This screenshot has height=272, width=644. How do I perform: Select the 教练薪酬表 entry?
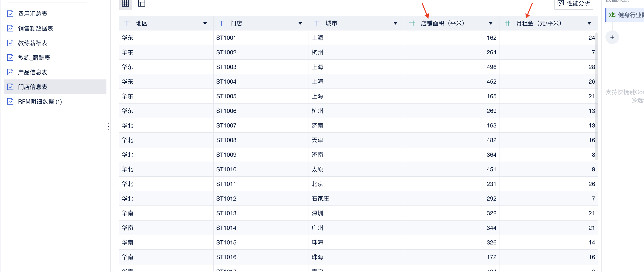(32, 43)
